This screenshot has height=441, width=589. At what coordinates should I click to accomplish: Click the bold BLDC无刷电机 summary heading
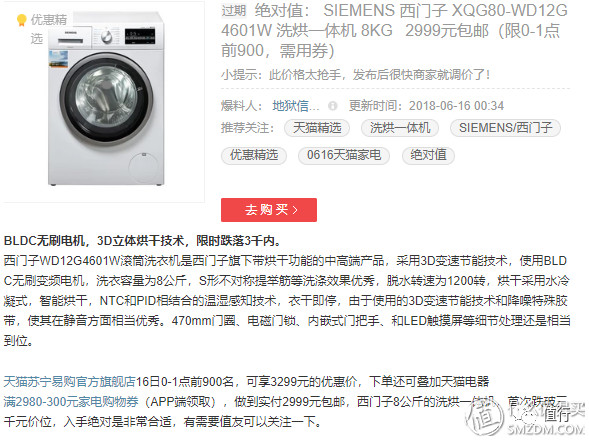click(x=142, y=241)
